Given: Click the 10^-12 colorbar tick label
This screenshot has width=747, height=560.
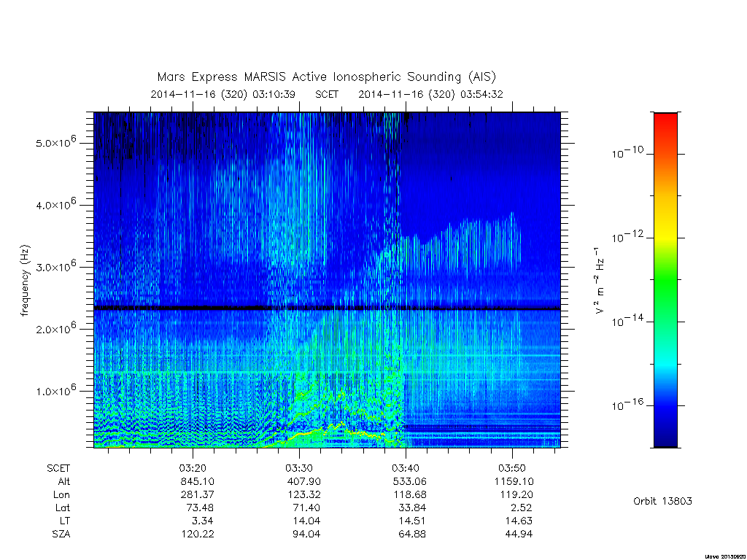Looking at the screenshot, I should [627, 236].
